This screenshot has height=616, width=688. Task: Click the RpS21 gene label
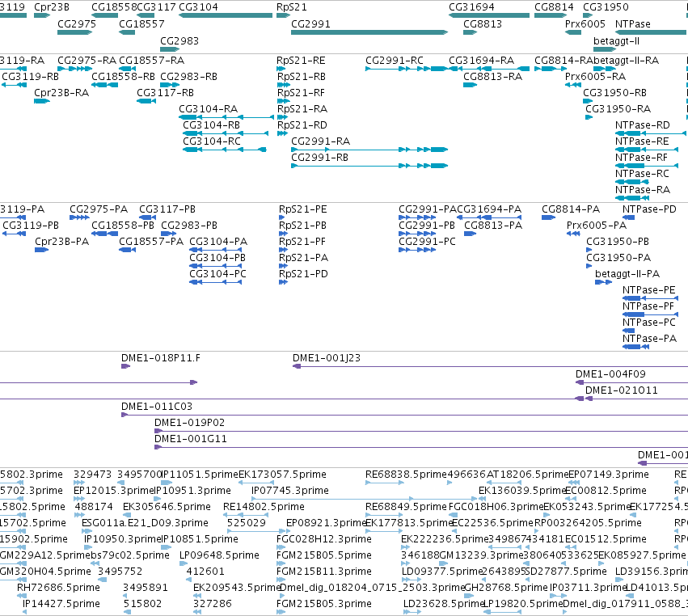[x=292, y=7]
